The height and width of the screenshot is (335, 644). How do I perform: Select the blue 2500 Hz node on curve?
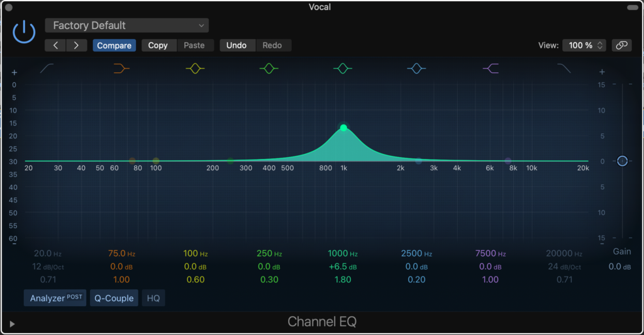point(418,161)
